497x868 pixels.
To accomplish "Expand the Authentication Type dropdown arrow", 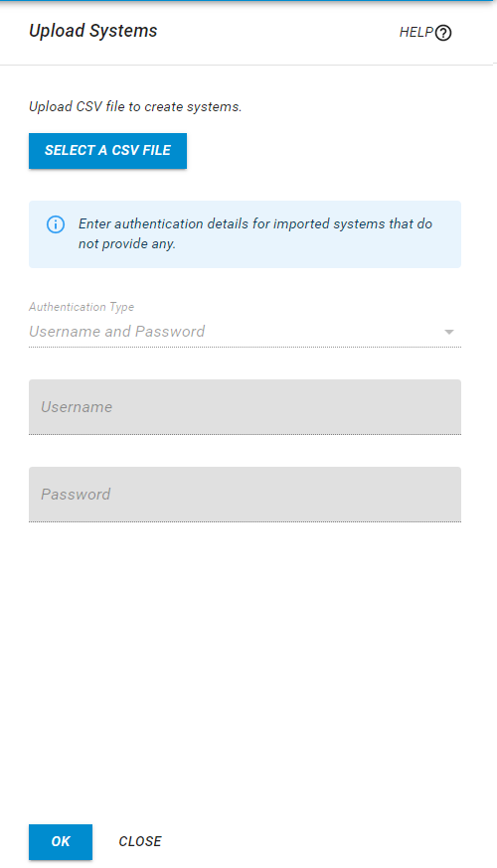I will (449, 332).
